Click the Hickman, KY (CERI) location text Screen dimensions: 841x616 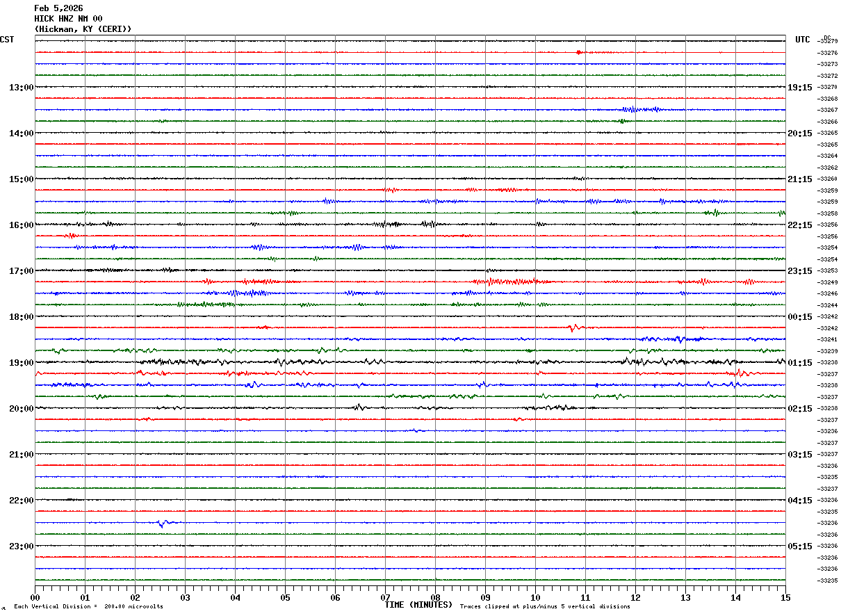coord(83,29)
